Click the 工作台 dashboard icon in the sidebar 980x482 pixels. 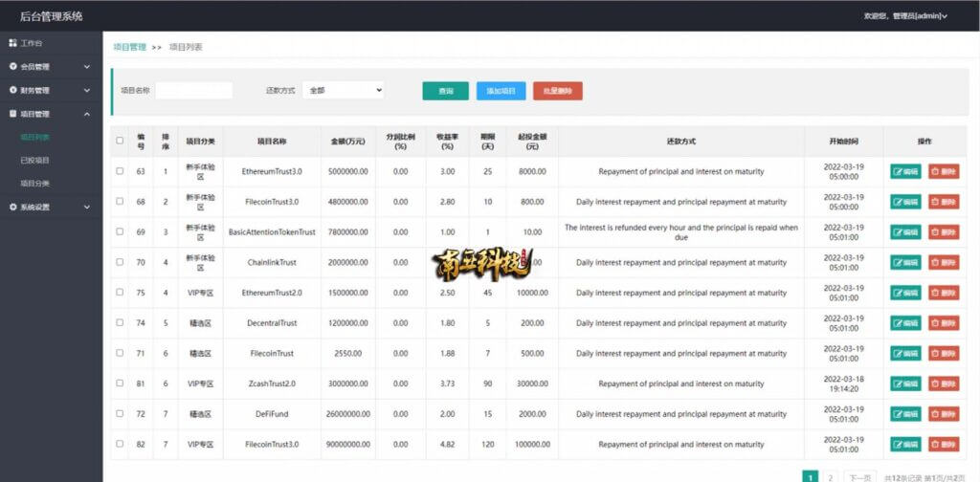12,43
